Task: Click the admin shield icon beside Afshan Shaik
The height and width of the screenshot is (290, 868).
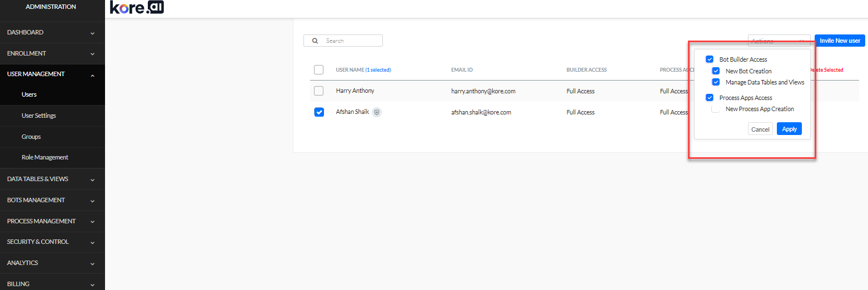Action: point(377,112)
